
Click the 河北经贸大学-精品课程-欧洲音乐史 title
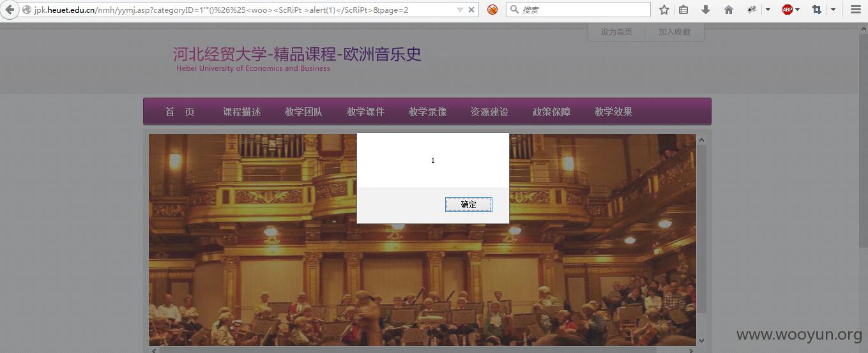pyautogui.click(x=297, y=54)
